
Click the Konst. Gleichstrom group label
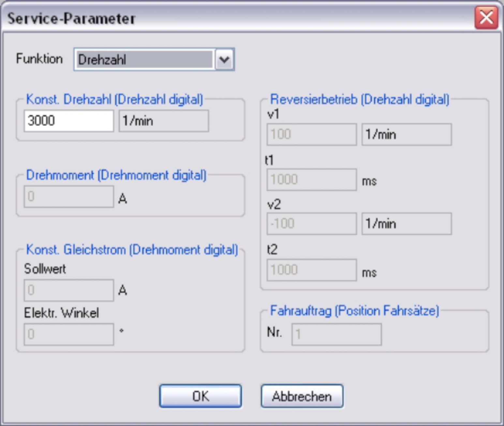tap(132, 250)
